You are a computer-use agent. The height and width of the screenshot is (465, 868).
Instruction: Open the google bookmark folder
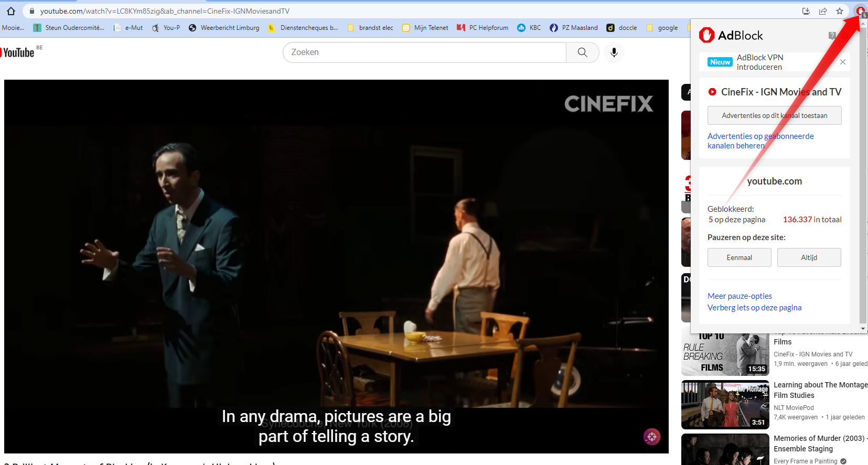click(662, 28)
